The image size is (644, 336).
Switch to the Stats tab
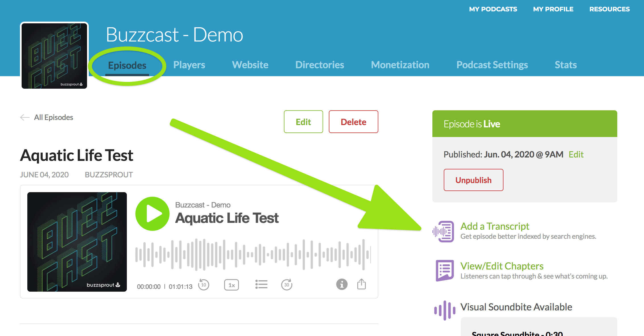[565, 65]
